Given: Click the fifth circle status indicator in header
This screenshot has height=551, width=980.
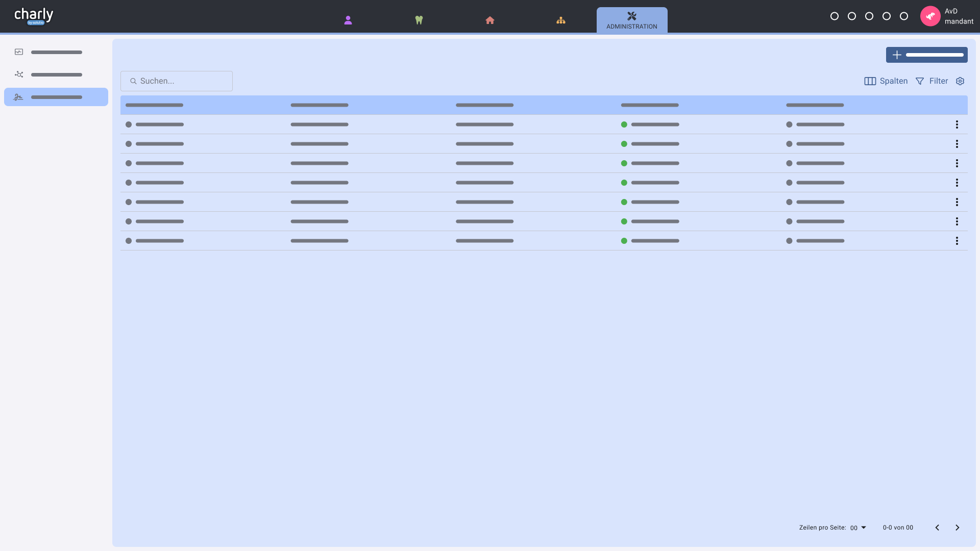Looking at the screenshot, I should (904, 16).
